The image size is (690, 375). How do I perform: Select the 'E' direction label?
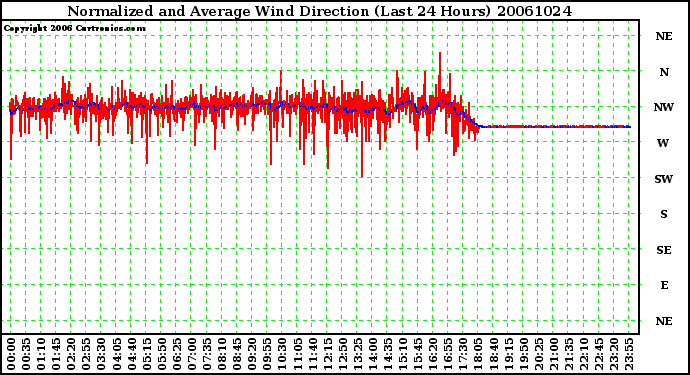pos(664,285)
